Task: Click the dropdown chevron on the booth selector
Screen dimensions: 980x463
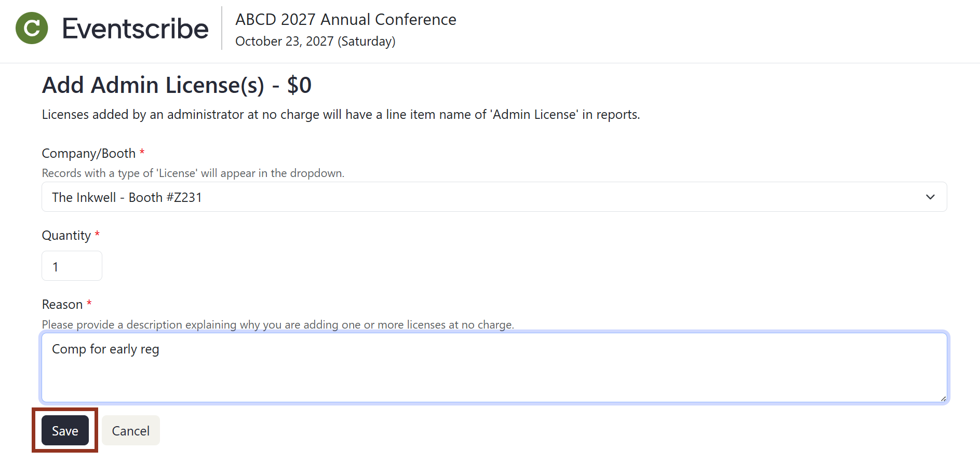Action: pyautogui.click(x=930, y=197)
